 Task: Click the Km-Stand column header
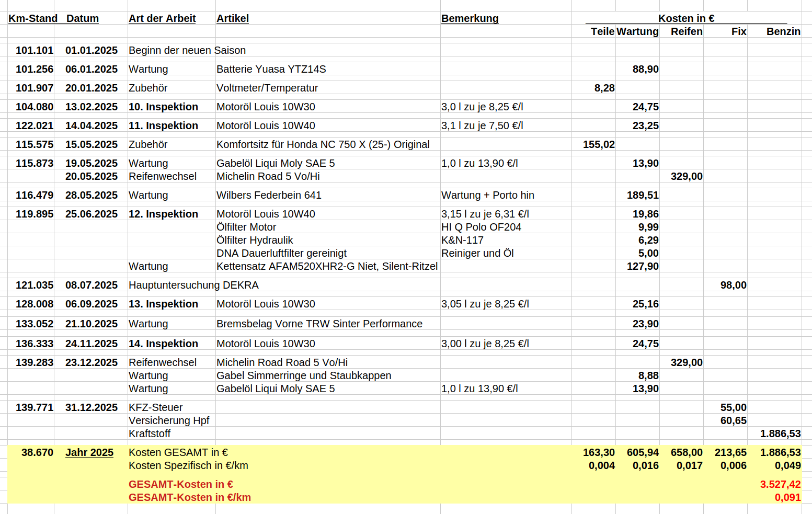coord(32,18)
